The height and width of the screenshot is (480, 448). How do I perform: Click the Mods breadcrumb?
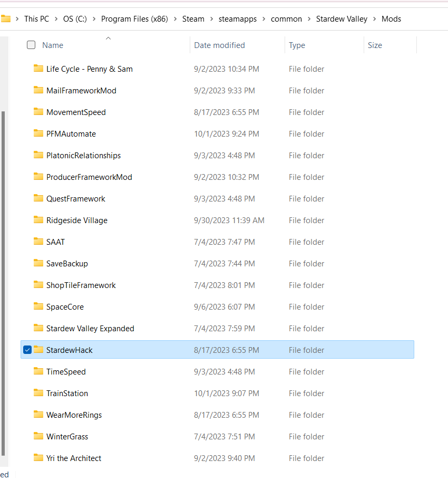point(391,19)
